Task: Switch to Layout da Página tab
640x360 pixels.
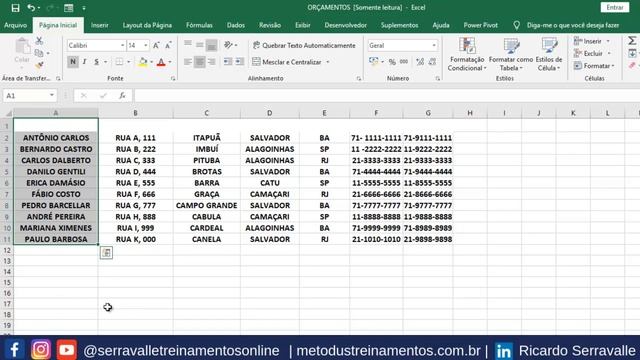Action: pyautogui.click(x=147, y=25)
